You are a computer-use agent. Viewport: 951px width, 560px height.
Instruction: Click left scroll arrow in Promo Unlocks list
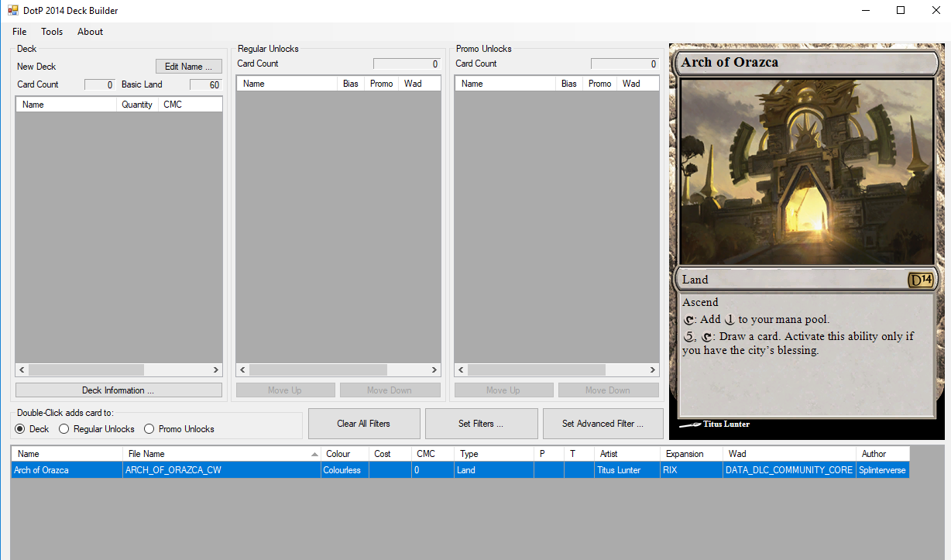(x=462, y=370)
